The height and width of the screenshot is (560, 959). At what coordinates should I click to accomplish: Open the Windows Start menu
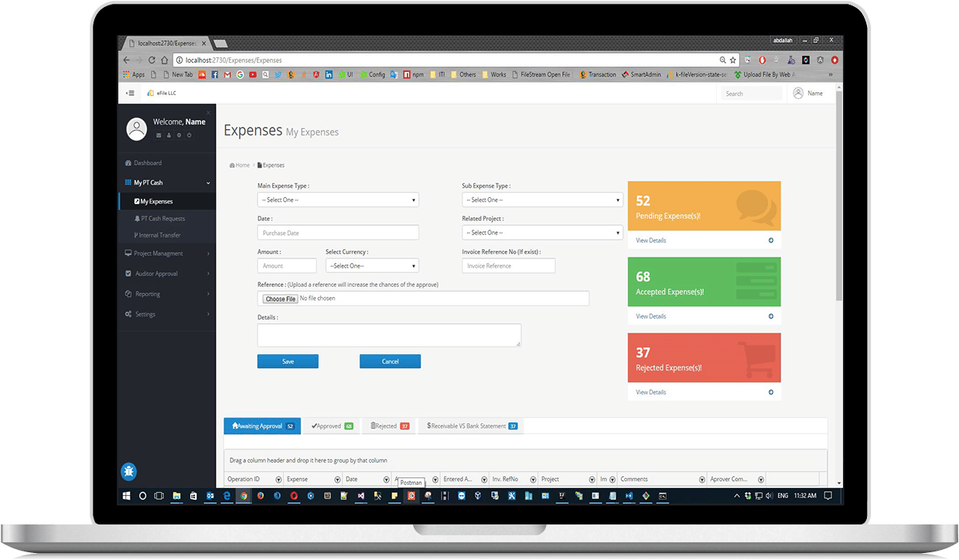[126, 496]
